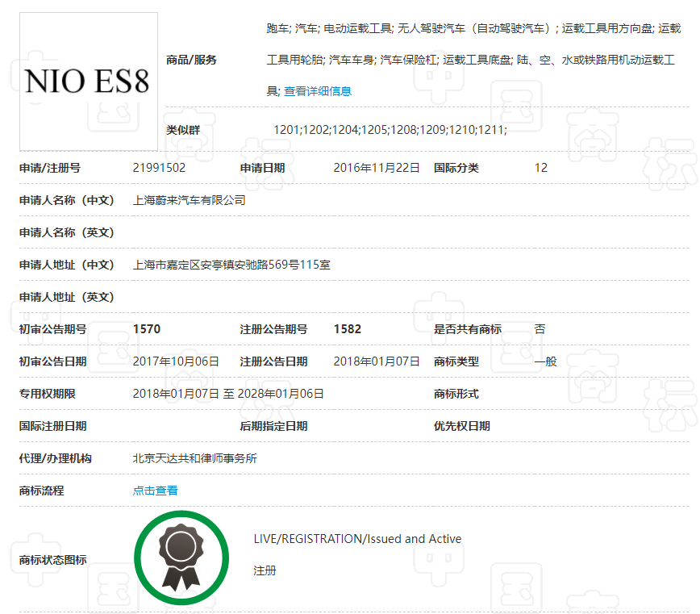Open 点击查看 under 商标流程
The height and width of the screenshot is (614, 700).
click(155, 491)
